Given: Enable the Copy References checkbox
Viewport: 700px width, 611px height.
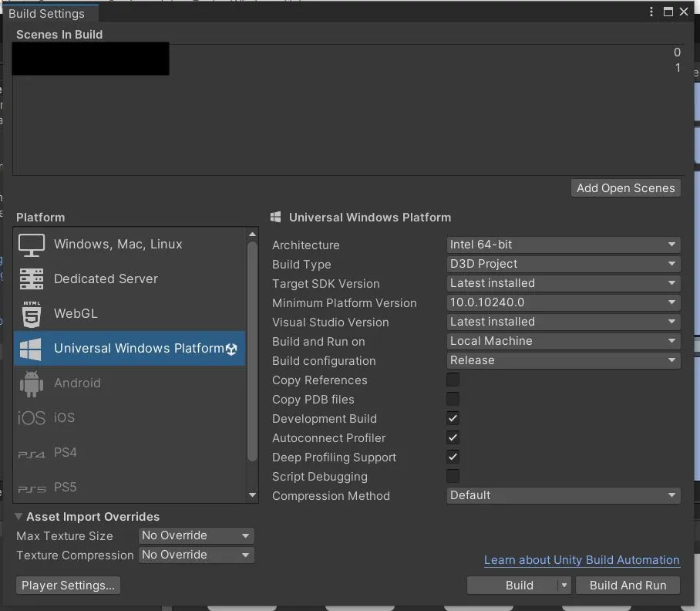Looking at the screenshot, I should click(x=453, y=380).
